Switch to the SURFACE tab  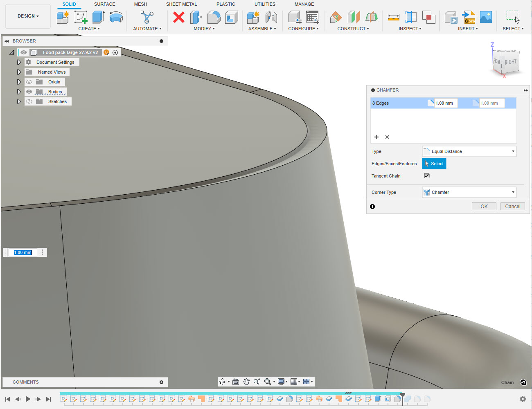pos(104,4)
